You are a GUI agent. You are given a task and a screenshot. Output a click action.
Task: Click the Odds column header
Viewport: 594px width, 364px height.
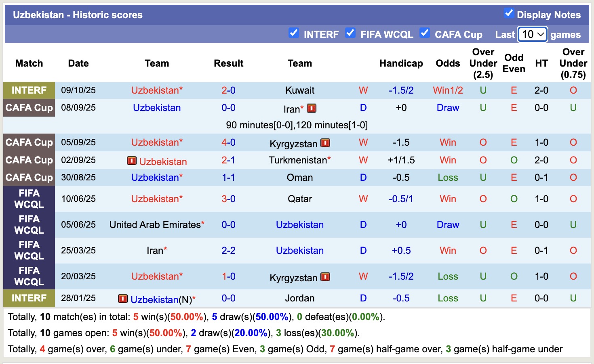pyautogui.click(x=447, y=63)
